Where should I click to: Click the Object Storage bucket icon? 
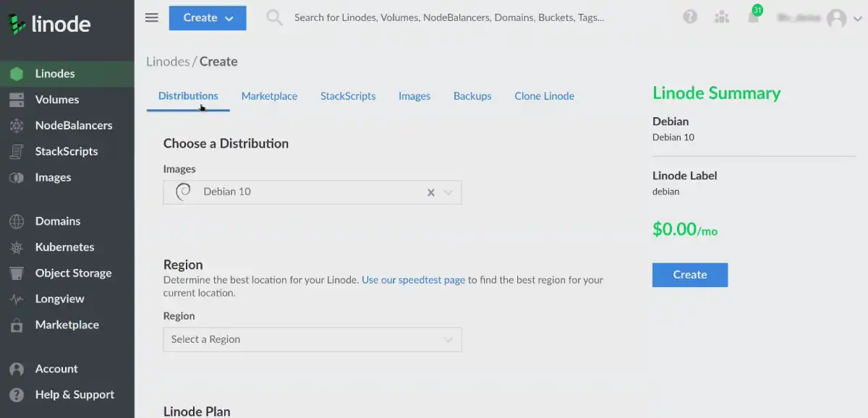(17, 273)
